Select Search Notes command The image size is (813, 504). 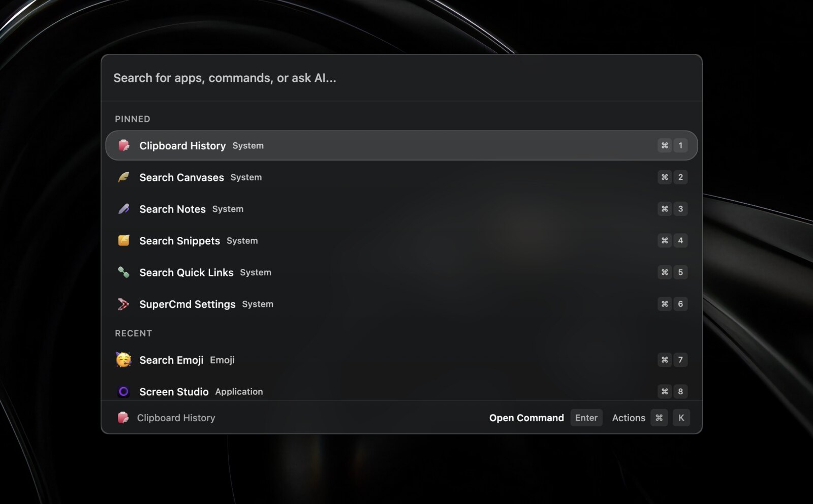(401, 209)
